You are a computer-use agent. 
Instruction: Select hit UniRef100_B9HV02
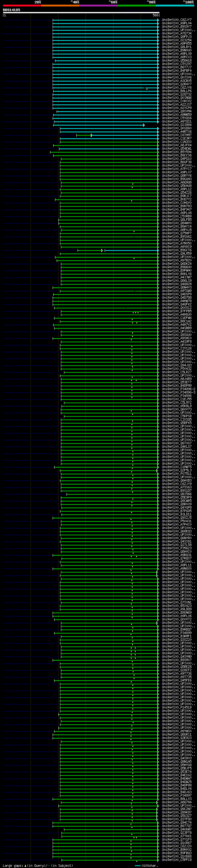[x=176, y=850]
